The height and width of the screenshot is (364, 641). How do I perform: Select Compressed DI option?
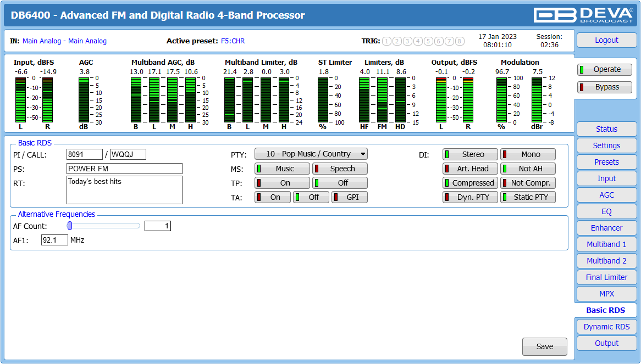[x=470, y=183]
